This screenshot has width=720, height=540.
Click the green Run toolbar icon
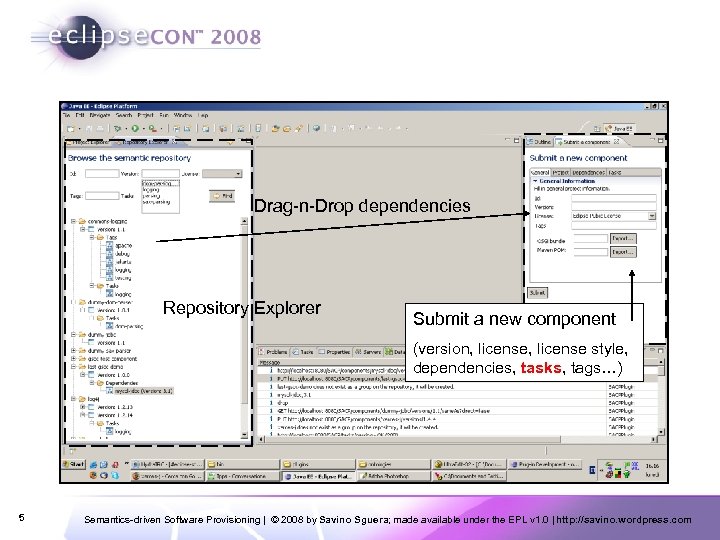pos(135,129)
